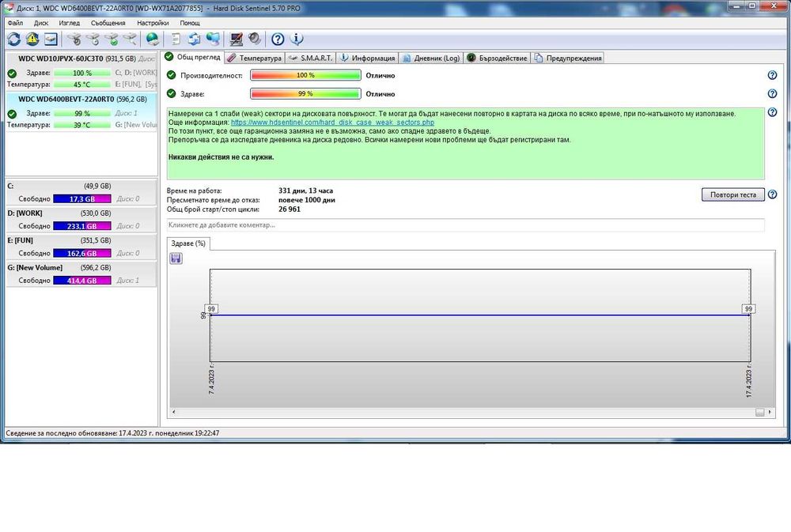This screenshot has height=532, width=791.
Task: Open the report document toolbar icon
Action: click(x=176, y=39)
